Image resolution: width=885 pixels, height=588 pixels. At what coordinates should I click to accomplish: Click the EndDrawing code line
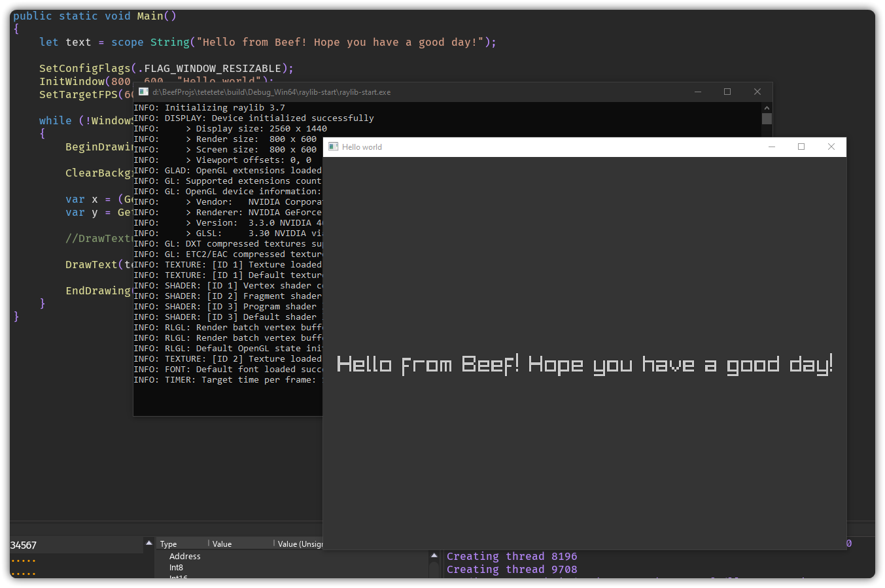coord(99,290)
